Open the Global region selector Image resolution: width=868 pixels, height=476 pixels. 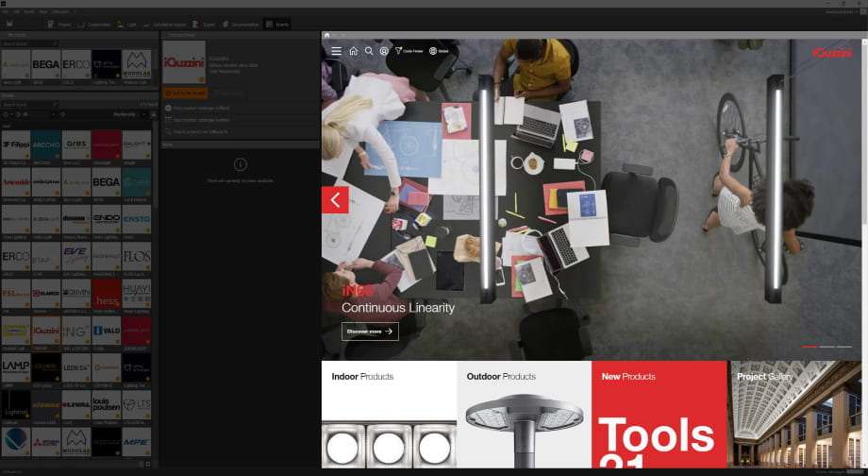[x=439, y=51]
